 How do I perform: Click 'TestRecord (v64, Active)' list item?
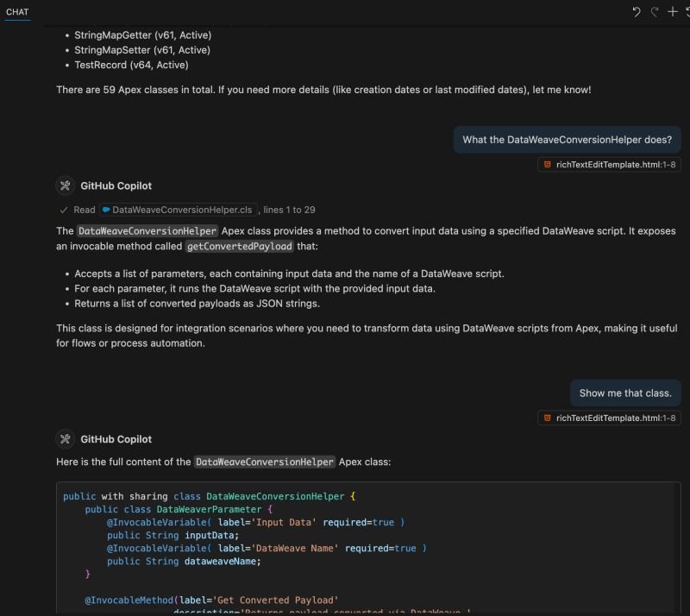131,65
